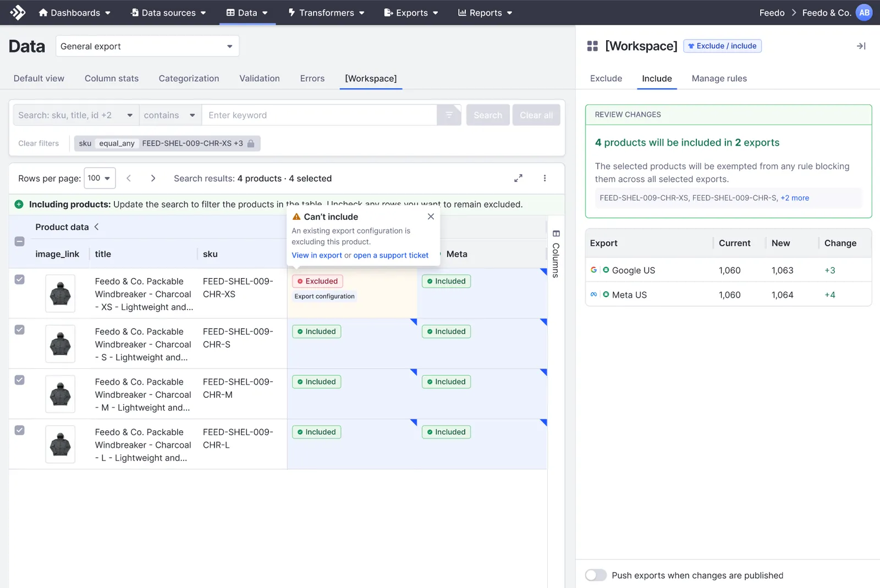Switch to the Column stats tab
Viewport: 880px width, 588px height.
pos(112,79)
